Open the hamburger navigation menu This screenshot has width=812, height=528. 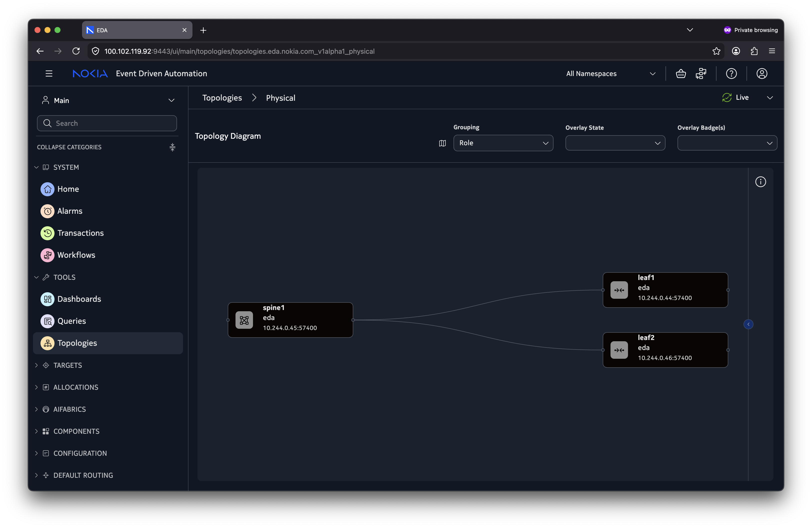(x=49, y=74)
